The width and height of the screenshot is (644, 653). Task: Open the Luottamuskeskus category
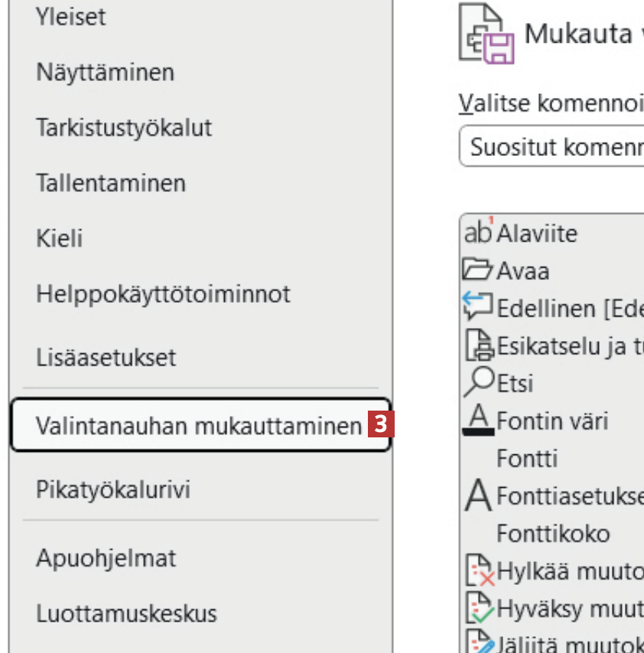pos(126,613)
